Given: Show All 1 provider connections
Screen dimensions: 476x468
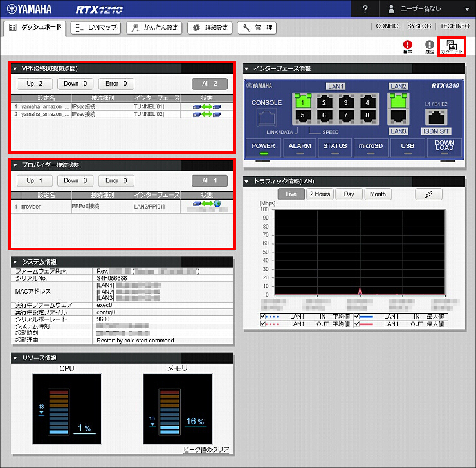Looking at the screenshot, I should [x=210, y=180].
